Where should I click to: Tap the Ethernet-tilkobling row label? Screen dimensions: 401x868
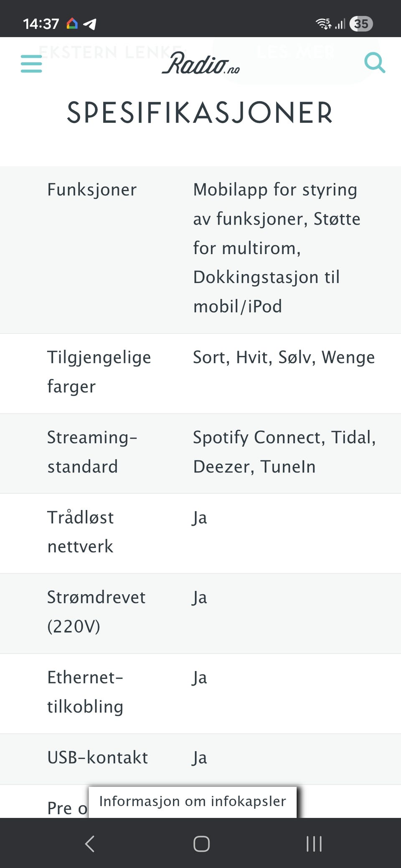(x=85, y=692)
